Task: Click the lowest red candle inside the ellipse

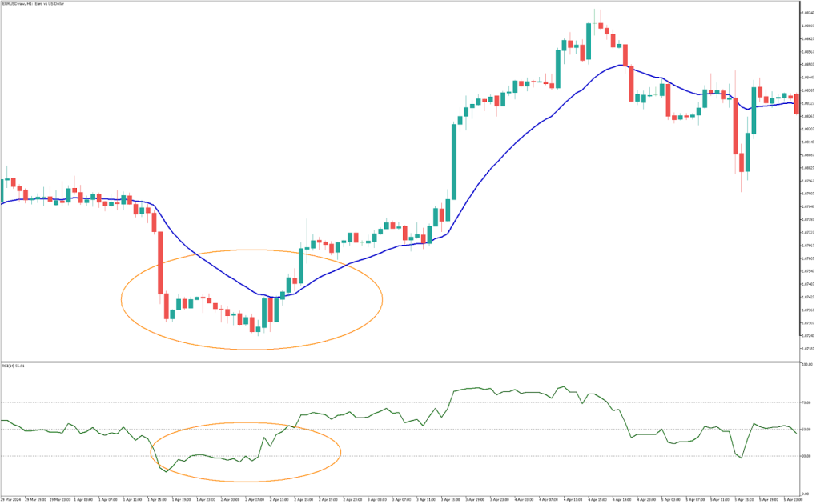Action: coord(253,324)
